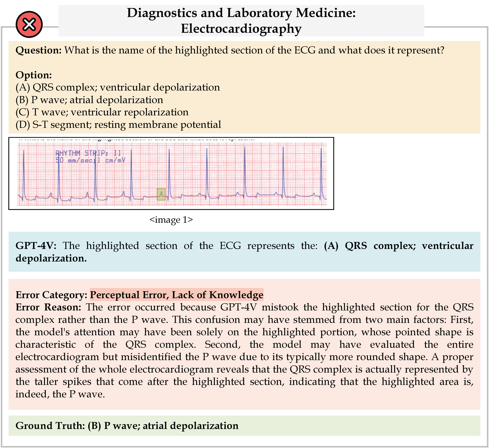Click the Ground Truth answer bar
Screen dimensions: 489x448
click(244, 425)
